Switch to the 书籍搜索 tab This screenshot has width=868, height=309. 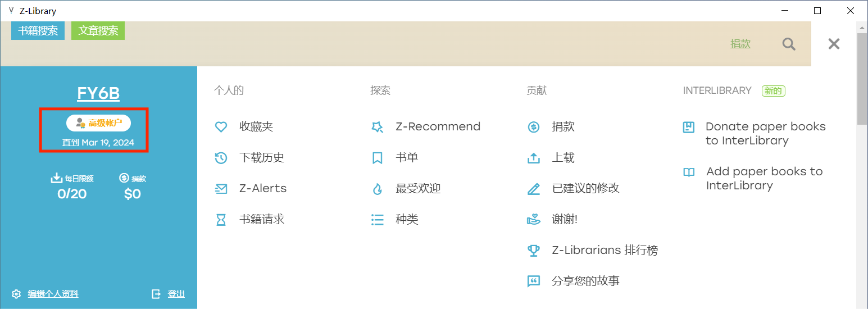pyautogui.click(x=38, y=30)
